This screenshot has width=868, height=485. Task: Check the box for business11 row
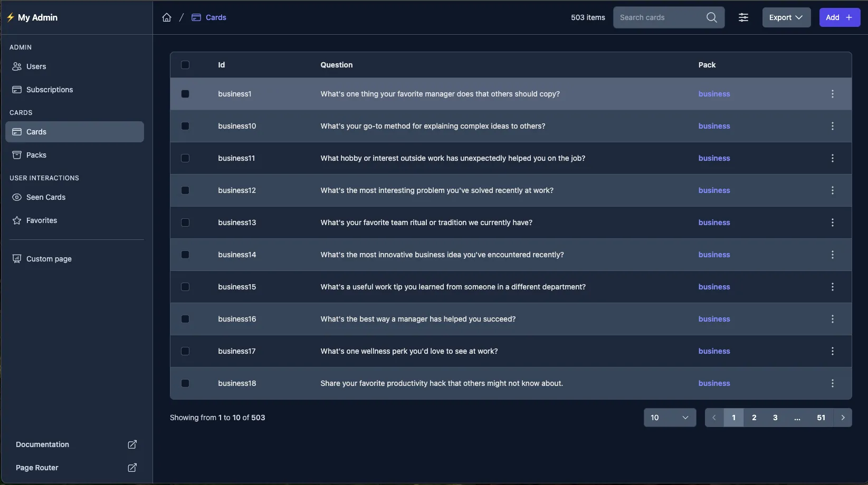click(185, 158)
